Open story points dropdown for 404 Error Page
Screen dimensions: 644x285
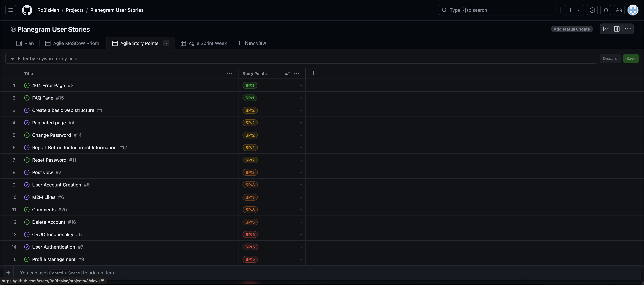301,86
